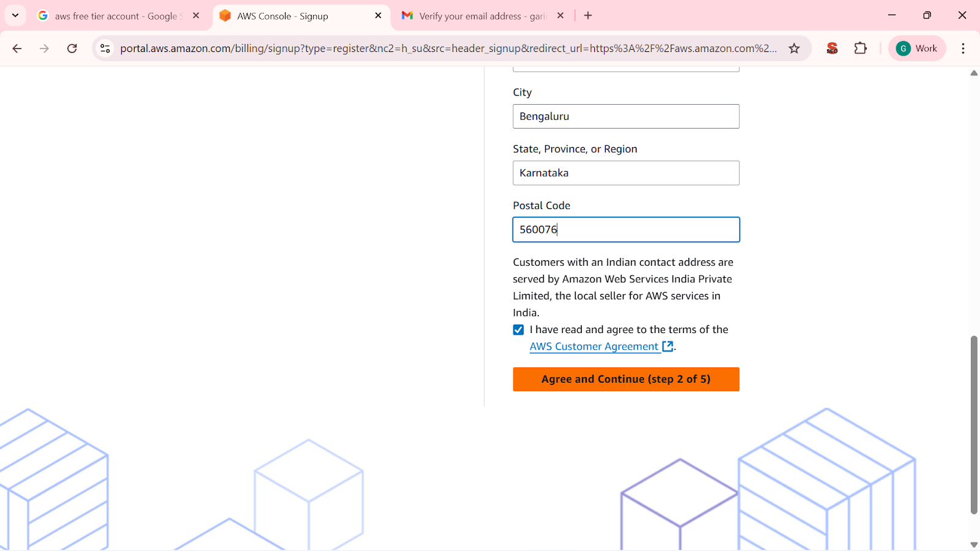The width and height of the screenshot is (980, 551).
Task: Click the vertical scrollbar thumb
Action: 973,429
